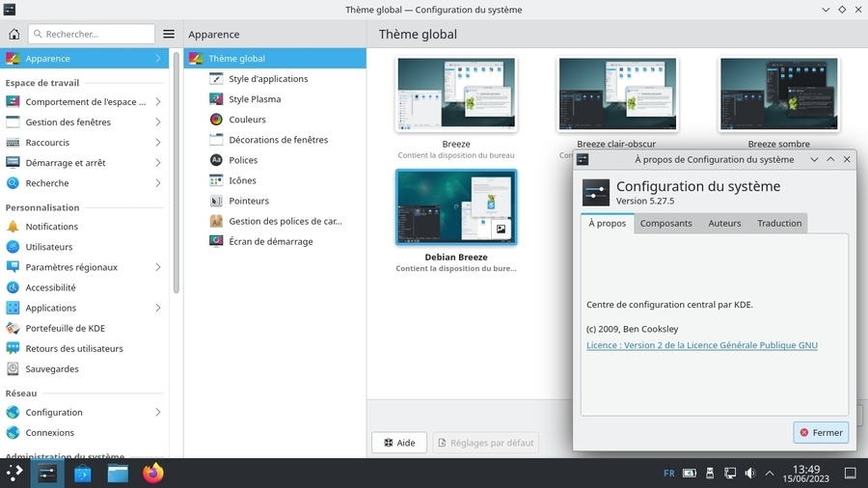The width and height of the screenshot is (868, 488).
Task: Open the application launcher in taskbar
Action: tap(14, 474)
